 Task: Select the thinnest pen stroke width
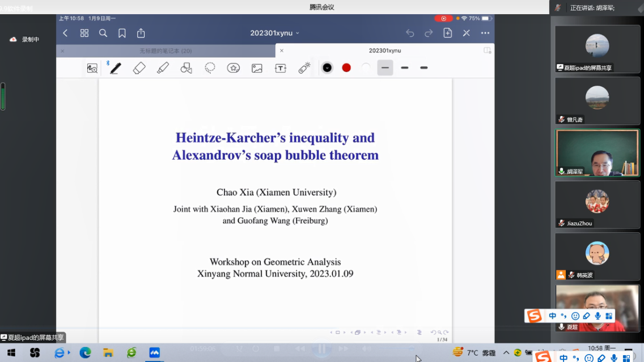pos(385,68)
